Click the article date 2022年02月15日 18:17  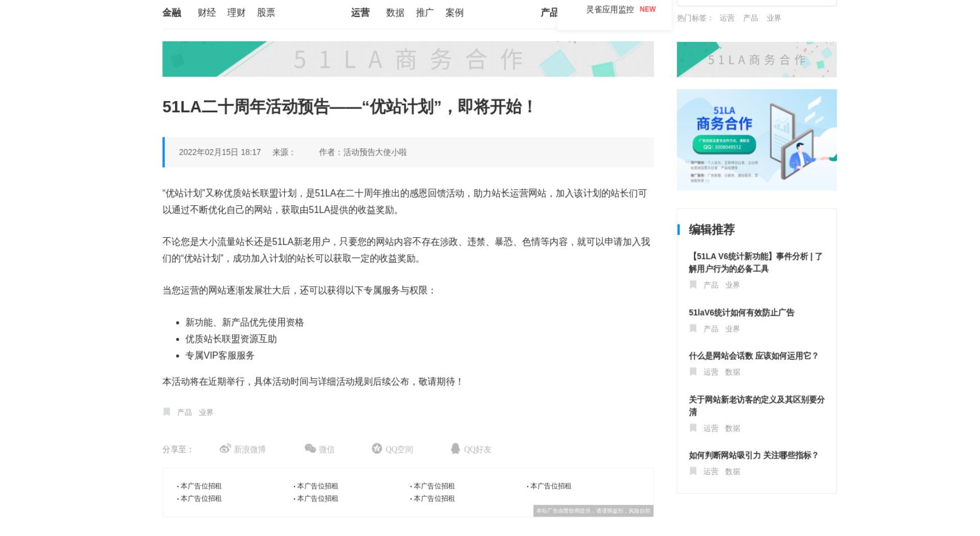[220, 152]
